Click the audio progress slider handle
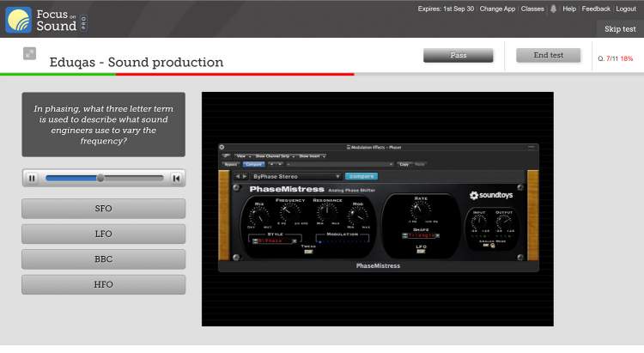The width and height of the screenshot is (644, 353). pyautogui.click(x=100, y=179)
